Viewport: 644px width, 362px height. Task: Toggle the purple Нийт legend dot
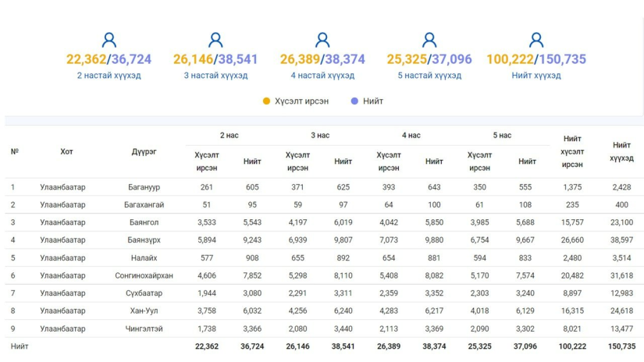click(354, 101)
